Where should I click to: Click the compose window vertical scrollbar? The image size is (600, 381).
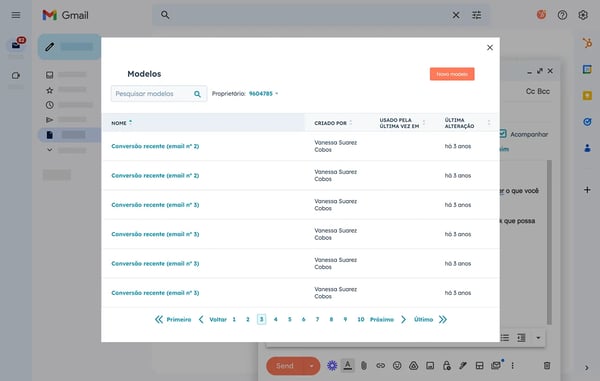tap(549, 242)
